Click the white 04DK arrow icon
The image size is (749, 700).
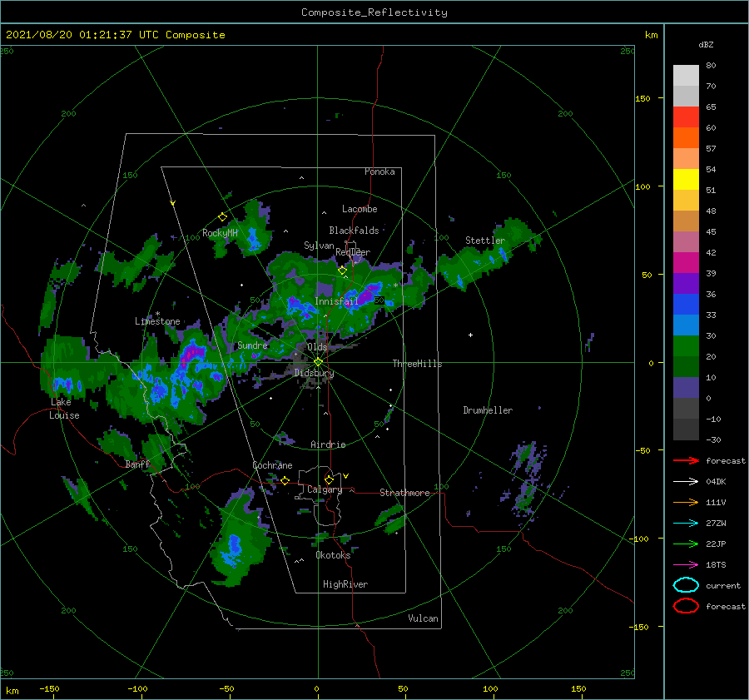(686, 481)
